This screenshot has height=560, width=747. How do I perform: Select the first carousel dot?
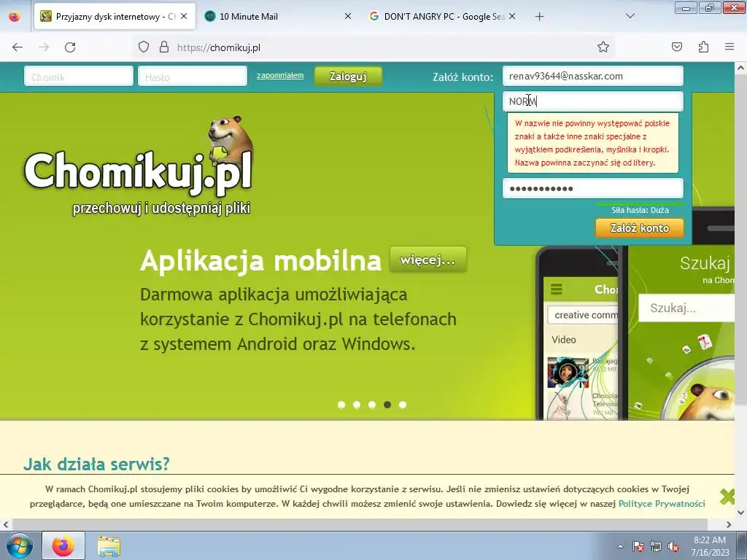[x=341, y=405]
